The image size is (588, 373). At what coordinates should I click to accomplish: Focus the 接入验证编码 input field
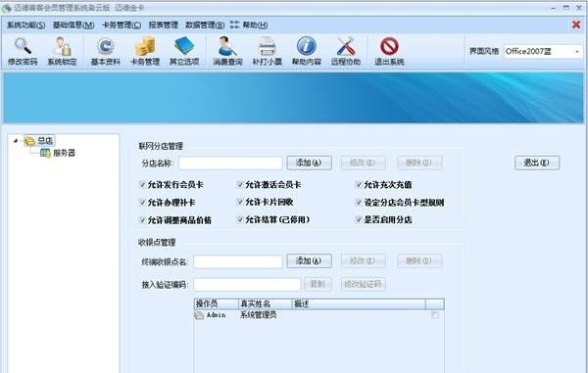coord(247,285)
